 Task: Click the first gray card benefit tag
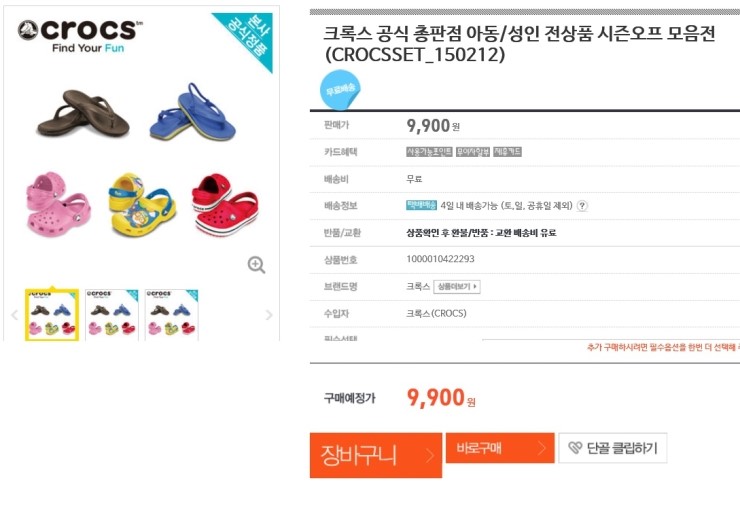click(x=429, y=152)
